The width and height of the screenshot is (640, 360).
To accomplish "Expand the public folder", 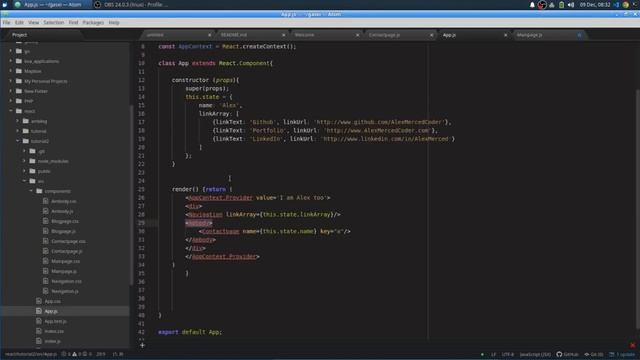I will (24, 171).
